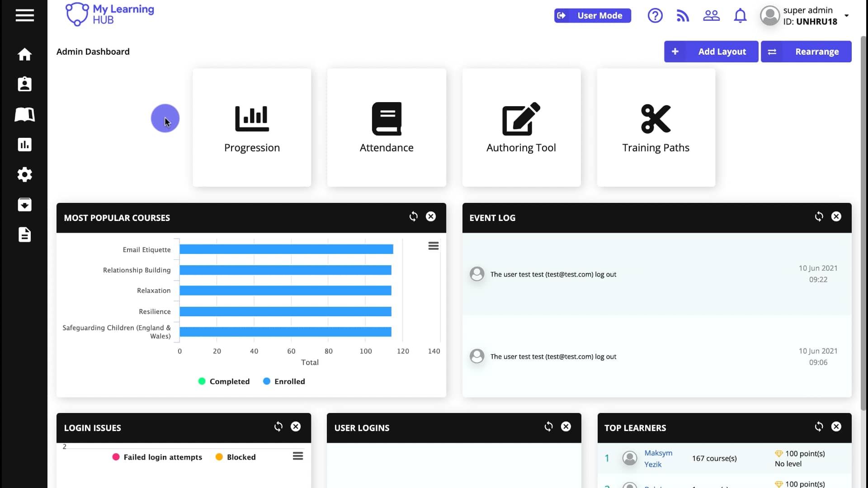Click Add Layout
The width and height of the screenshot is (868, 488).
coord(711,52)
